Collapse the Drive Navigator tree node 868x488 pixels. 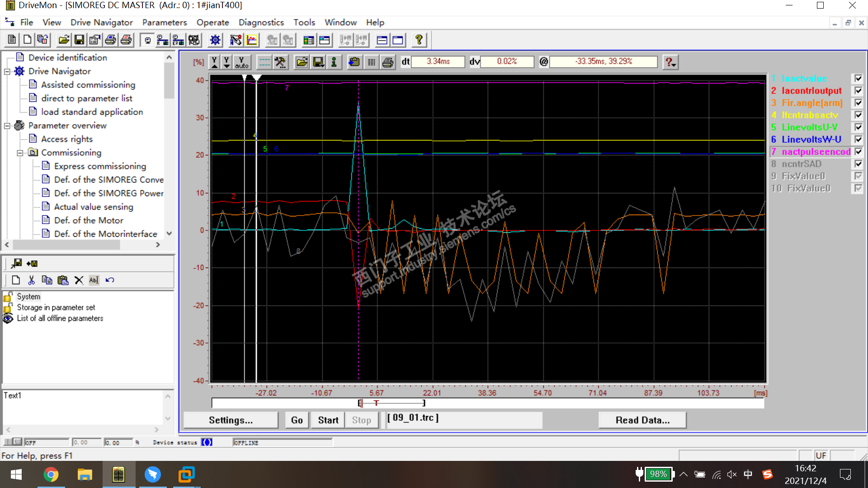(7, 71)
